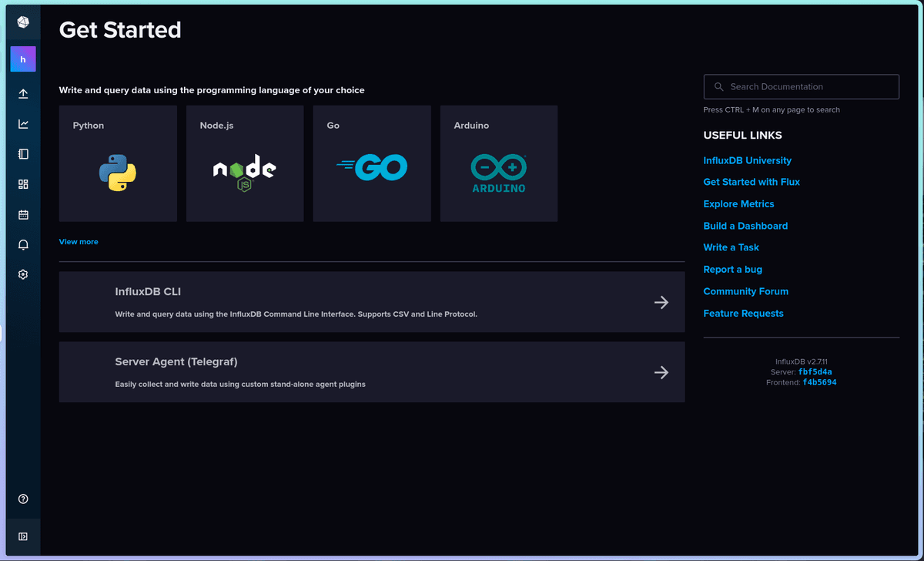The width and height of the screenshot is (924, 561).
Task: Click the InfluxDB v2.7.11 version text
Action: 801,361
